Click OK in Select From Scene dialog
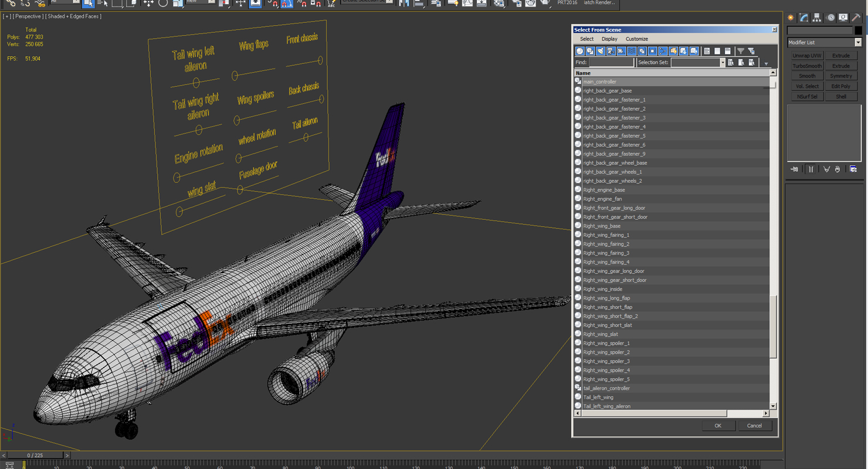 click(718, 426)
